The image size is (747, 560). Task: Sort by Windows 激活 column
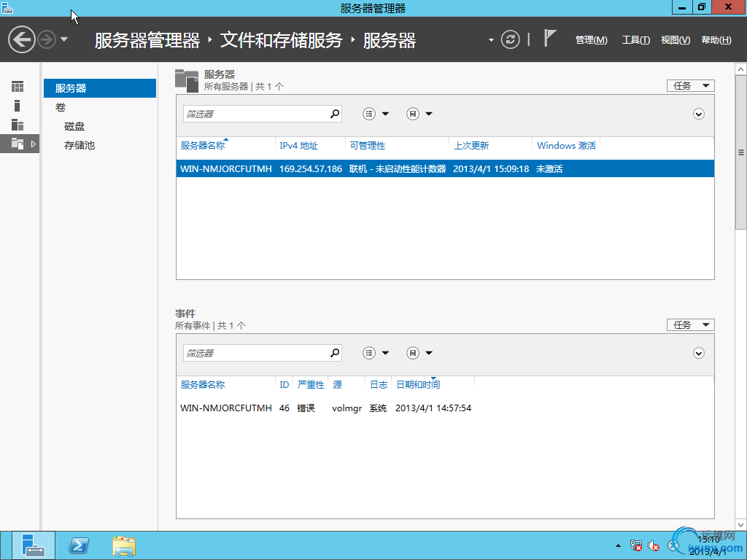566,145
